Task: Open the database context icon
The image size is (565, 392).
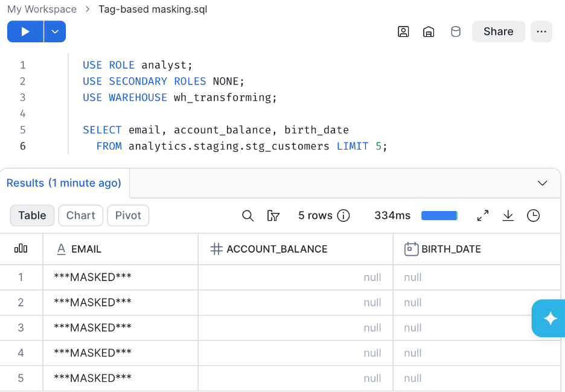Action: pyautogui.click(x=456, y=32)
